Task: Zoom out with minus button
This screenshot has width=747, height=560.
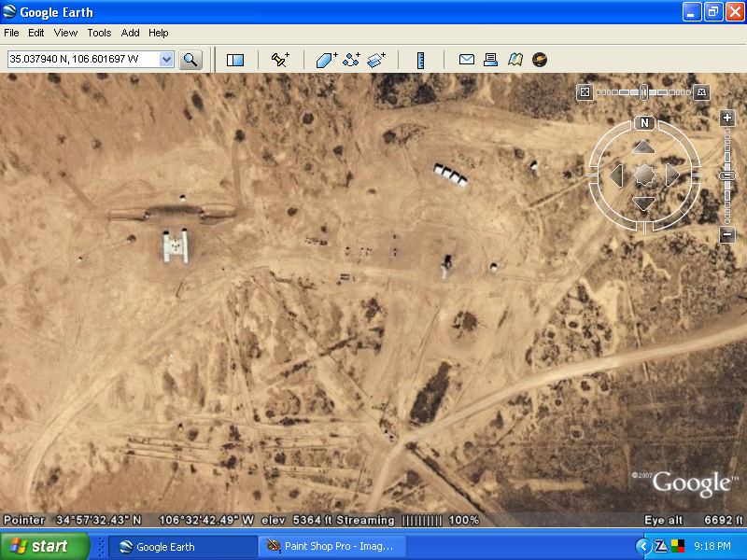Action: point(727,234)
